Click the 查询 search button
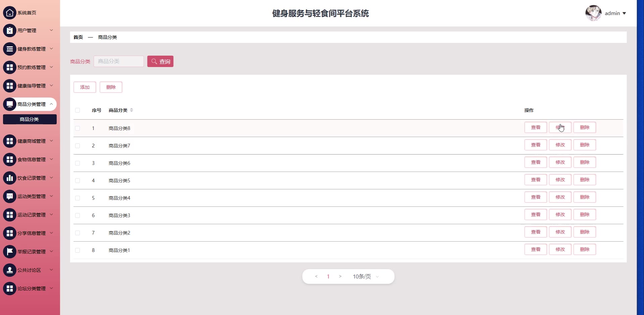The height and width of the screenshot is (315, 644). pos(160,61)
